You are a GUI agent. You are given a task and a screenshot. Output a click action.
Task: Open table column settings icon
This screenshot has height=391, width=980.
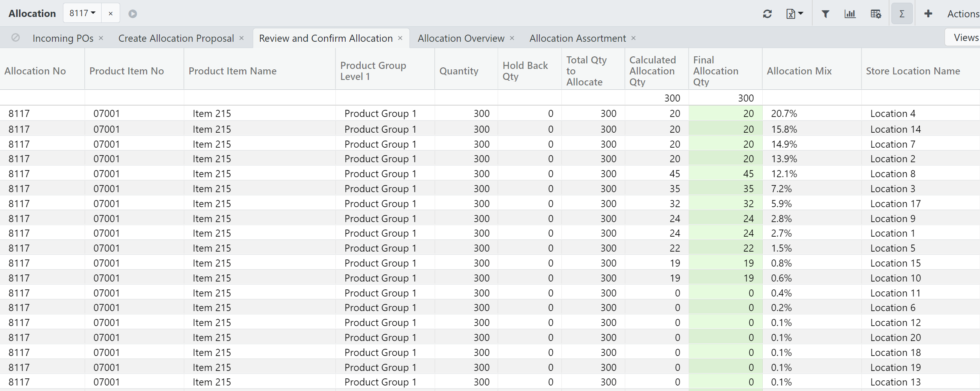[876, 14]
